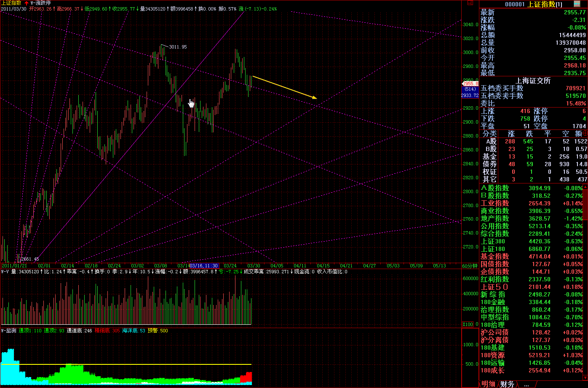Click the W-监测 indicator label
Image resolution: width=588 pixels, height=388 pixels.
tap(8, 331)
